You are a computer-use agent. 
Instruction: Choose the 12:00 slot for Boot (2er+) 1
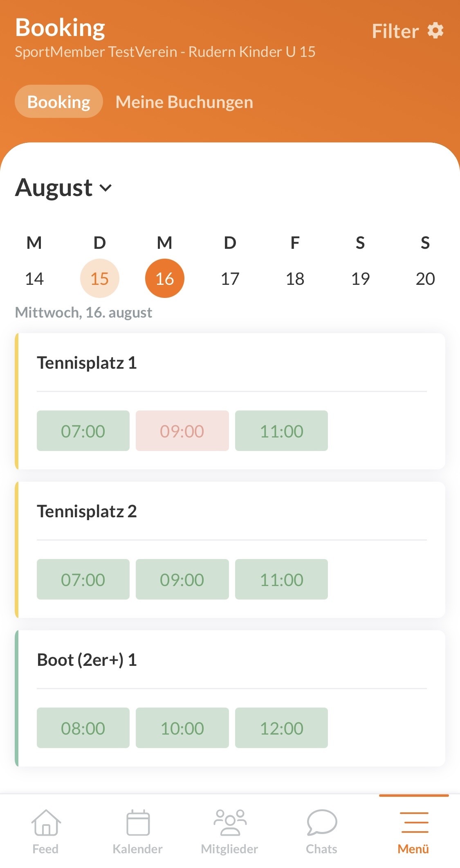click(x=281, y=728)
